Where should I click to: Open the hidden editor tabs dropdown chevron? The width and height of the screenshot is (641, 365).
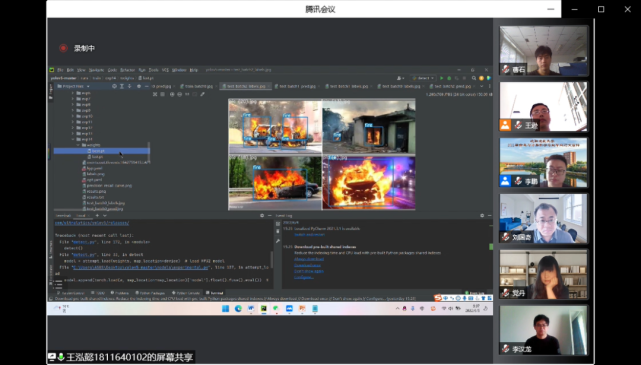pos(482,86)
